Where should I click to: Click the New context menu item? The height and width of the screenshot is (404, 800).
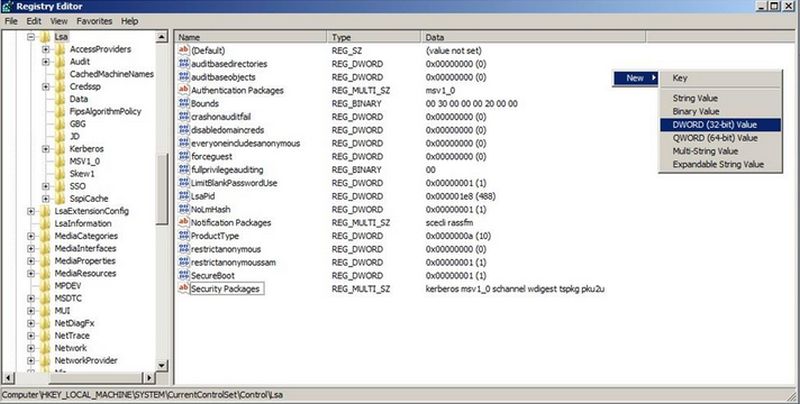[x=635, y=78]
